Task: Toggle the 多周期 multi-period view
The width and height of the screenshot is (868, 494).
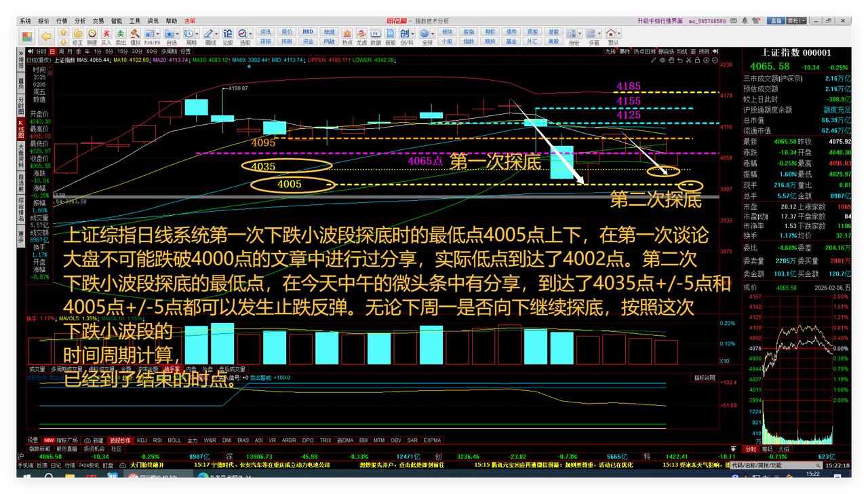Action: (x=169, y=52)
